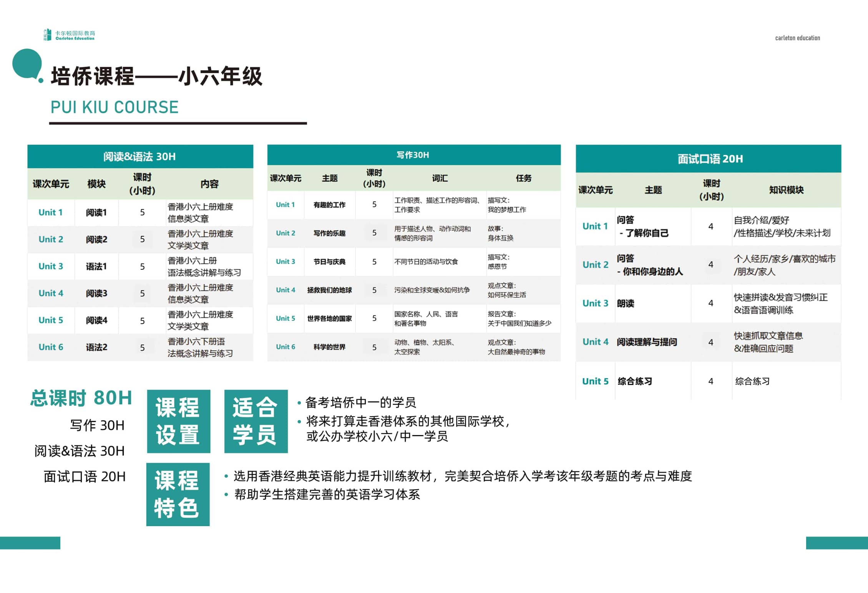Click the 阅读&语法 30H table header
868x593 pixels.
140,156
